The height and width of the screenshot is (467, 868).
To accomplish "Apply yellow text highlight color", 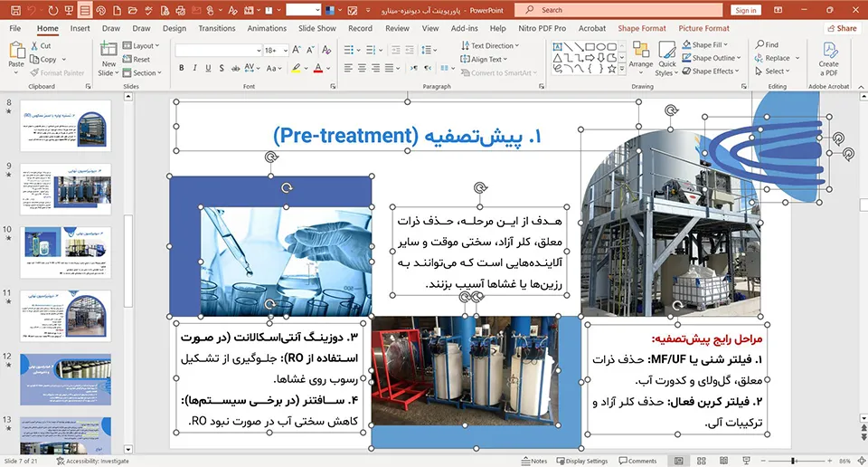I will click(297, 68).
